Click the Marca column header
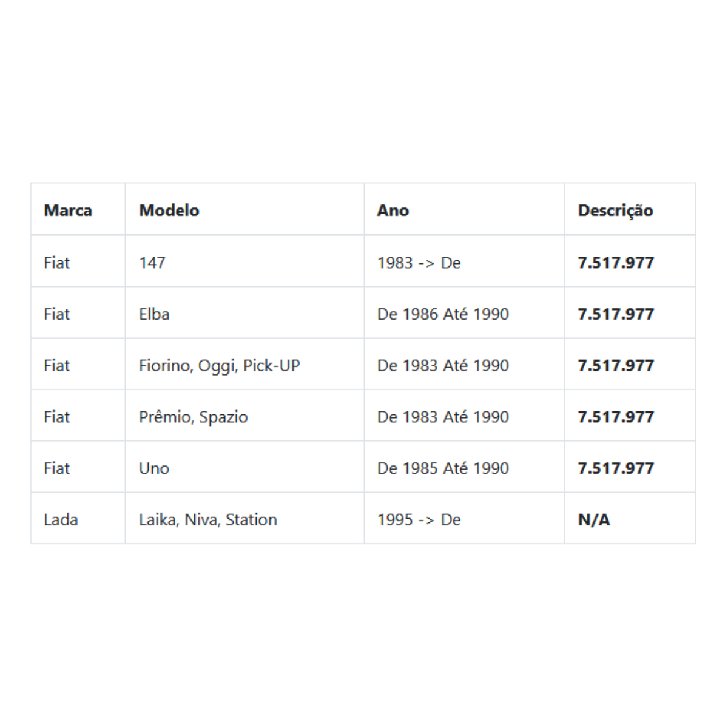Screen dimensions: 728x728 coord(78,209)
